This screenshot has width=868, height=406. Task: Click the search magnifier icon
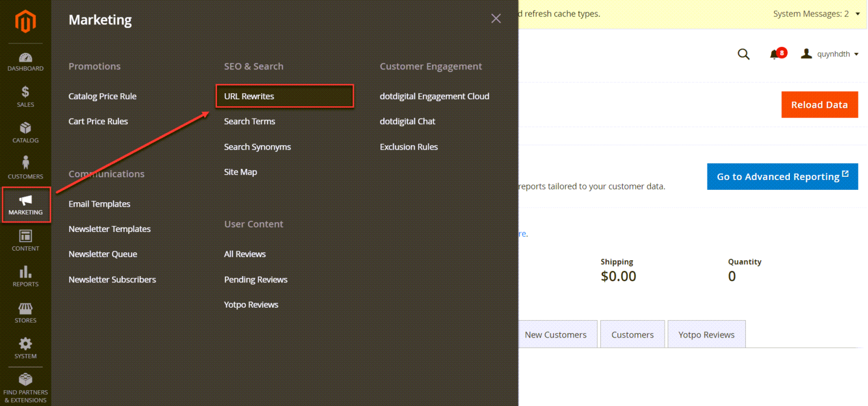(x=744, y=54)
